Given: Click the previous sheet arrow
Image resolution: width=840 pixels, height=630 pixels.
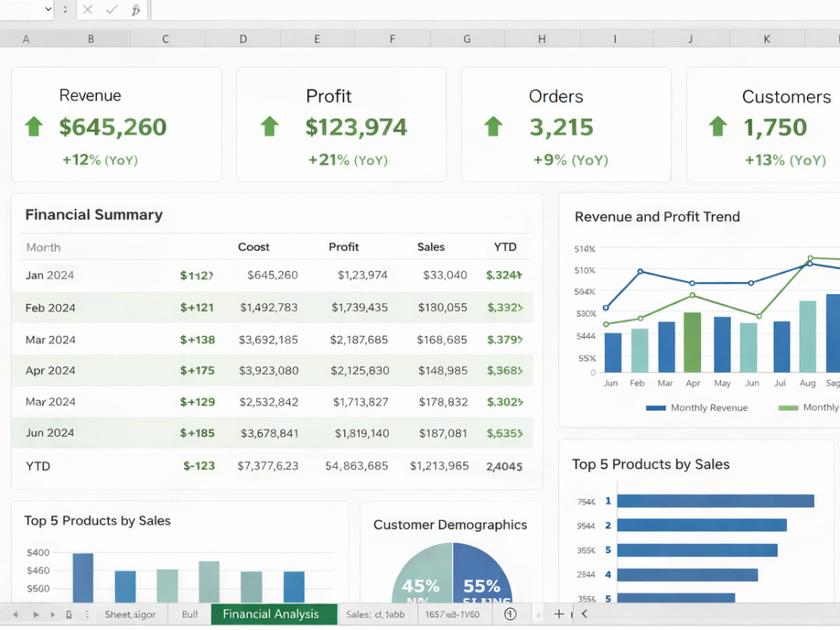Looking at the screenshot, I should coord(15,615).
